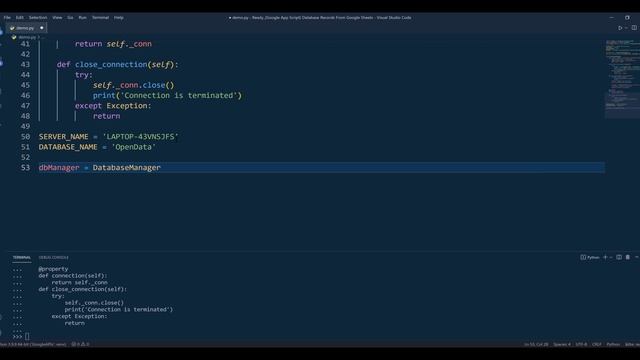The width and height of the screenshot is (640, 360).
Task: Open errors and warnings count in status bar
Action: 80,344
